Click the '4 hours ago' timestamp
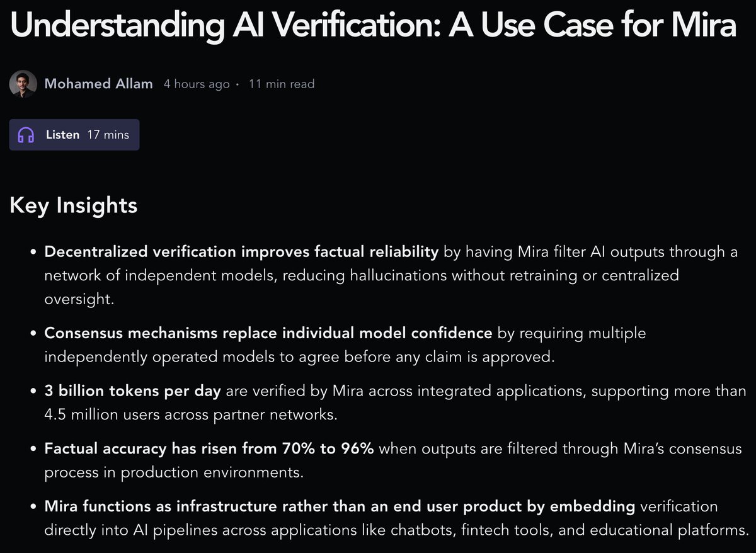The width and height of the screenshot is (756, 553). pos(196,84)
